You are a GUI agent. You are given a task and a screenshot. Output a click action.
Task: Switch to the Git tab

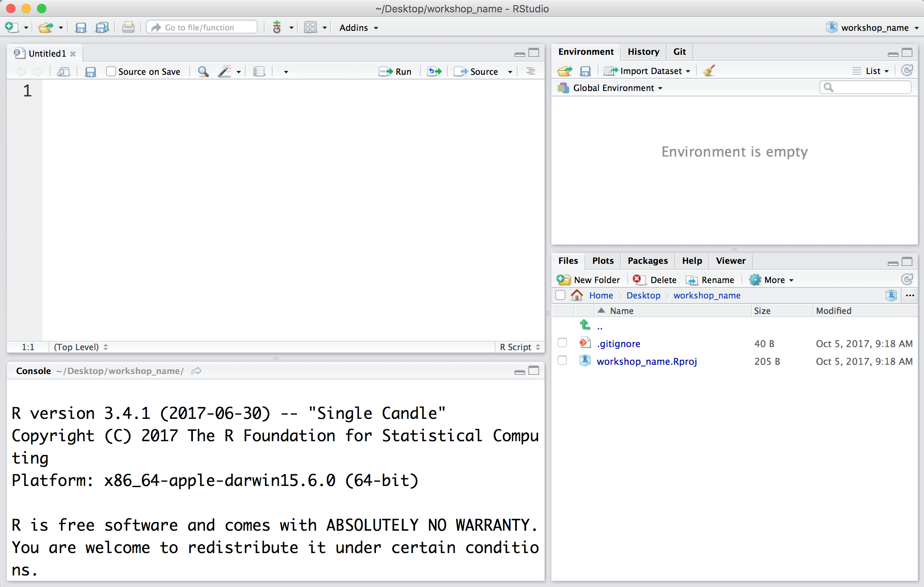pos(680,51)
